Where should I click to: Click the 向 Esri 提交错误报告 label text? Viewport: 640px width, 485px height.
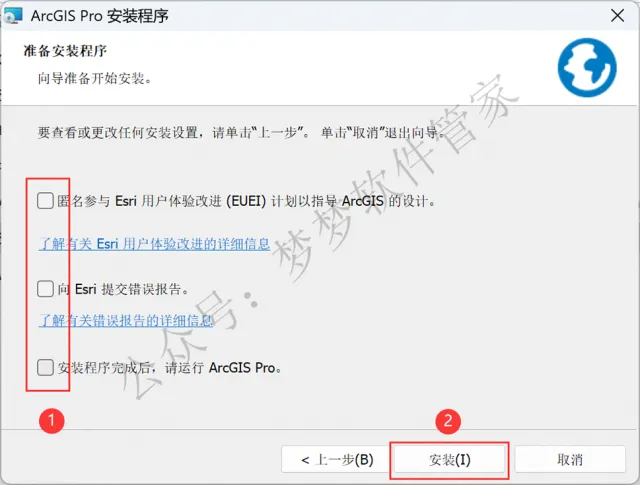pos(123,289)
